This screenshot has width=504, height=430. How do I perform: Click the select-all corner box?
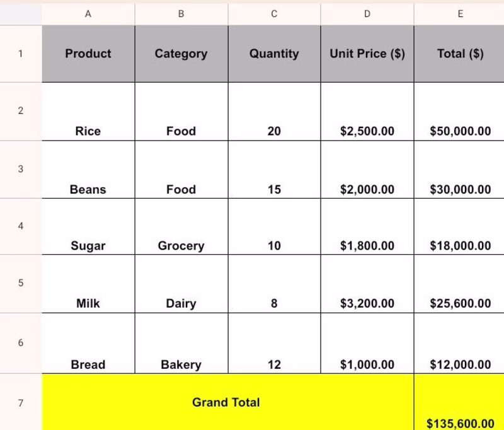pos(21,14)
